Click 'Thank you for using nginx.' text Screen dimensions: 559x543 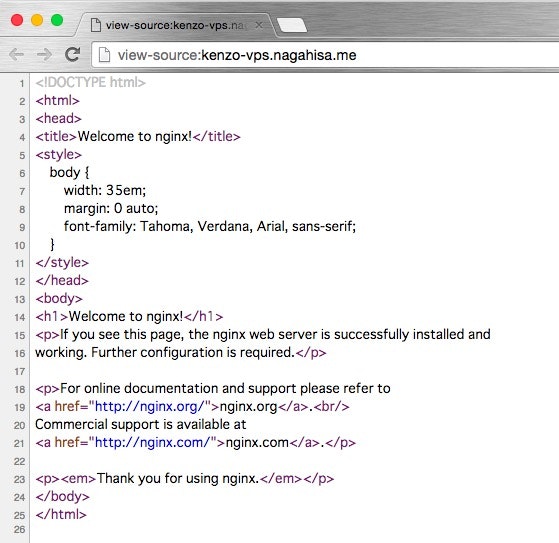coord(178,478)
